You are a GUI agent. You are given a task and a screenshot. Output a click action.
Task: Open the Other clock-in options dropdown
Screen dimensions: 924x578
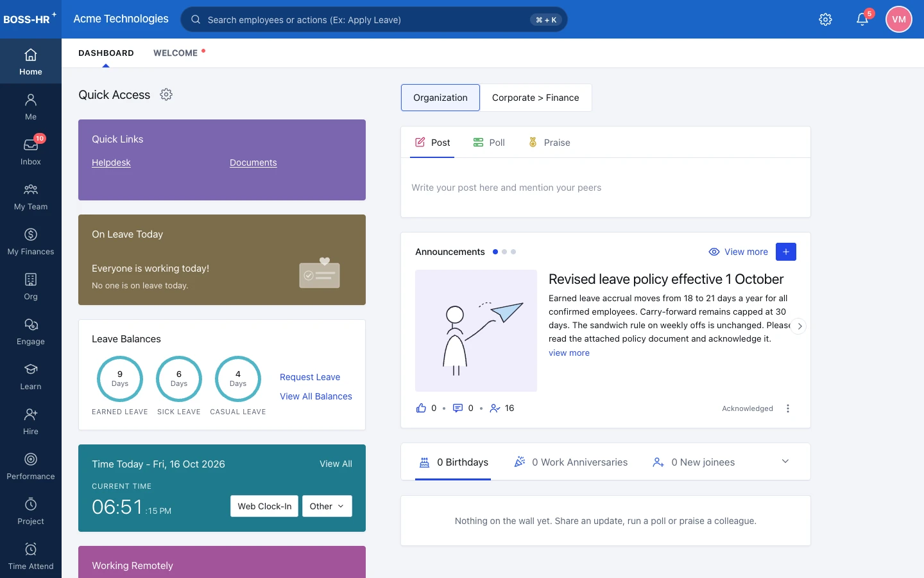(327, 506)
